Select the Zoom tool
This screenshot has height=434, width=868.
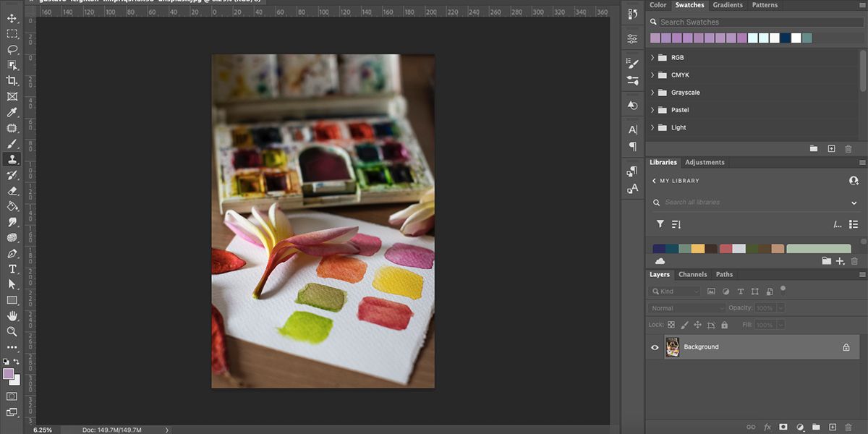point(12,331)
